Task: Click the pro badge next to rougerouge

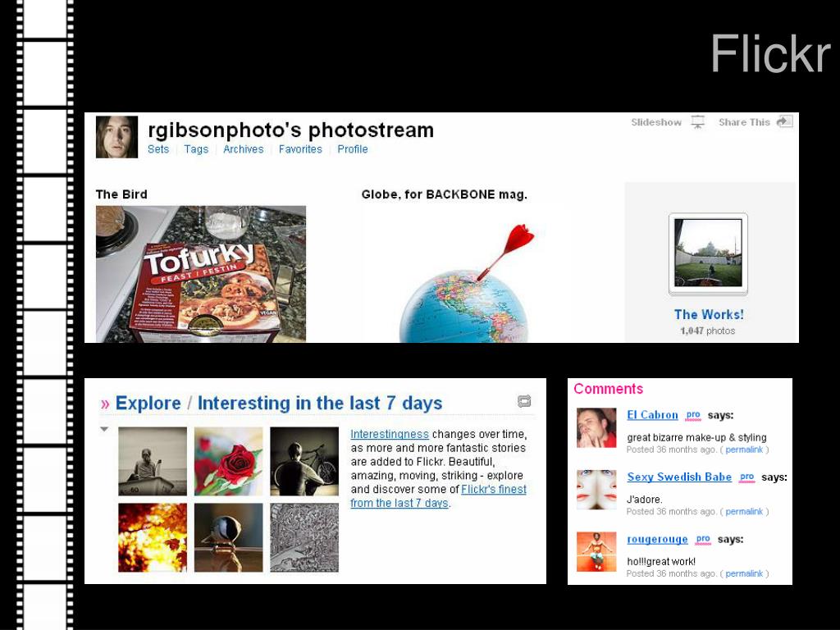Action: click(x=703, y=540)
